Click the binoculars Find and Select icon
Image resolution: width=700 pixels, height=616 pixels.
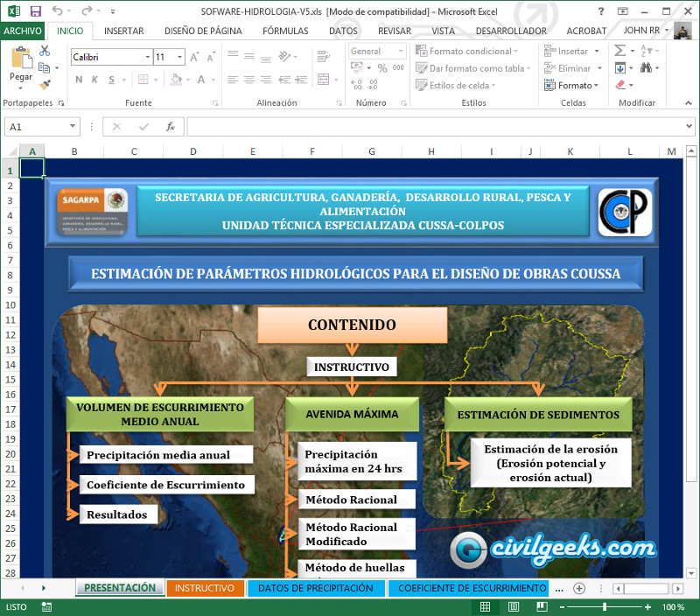coord(647,68)
